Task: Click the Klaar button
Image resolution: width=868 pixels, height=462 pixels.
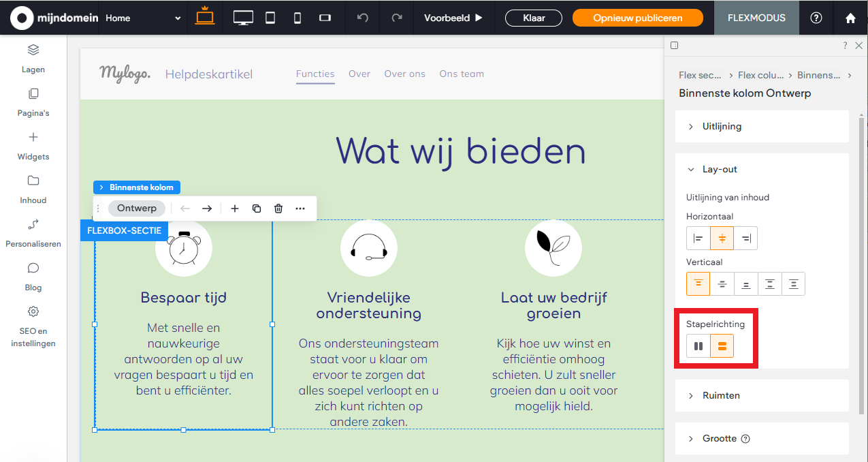Action: tap(533, 18)
